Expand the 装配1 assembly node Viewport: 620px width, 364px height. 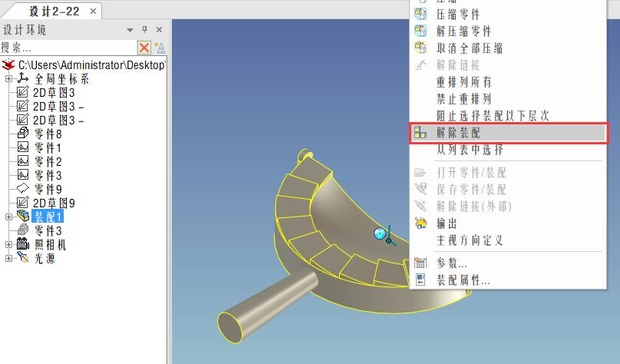(8, 217)
